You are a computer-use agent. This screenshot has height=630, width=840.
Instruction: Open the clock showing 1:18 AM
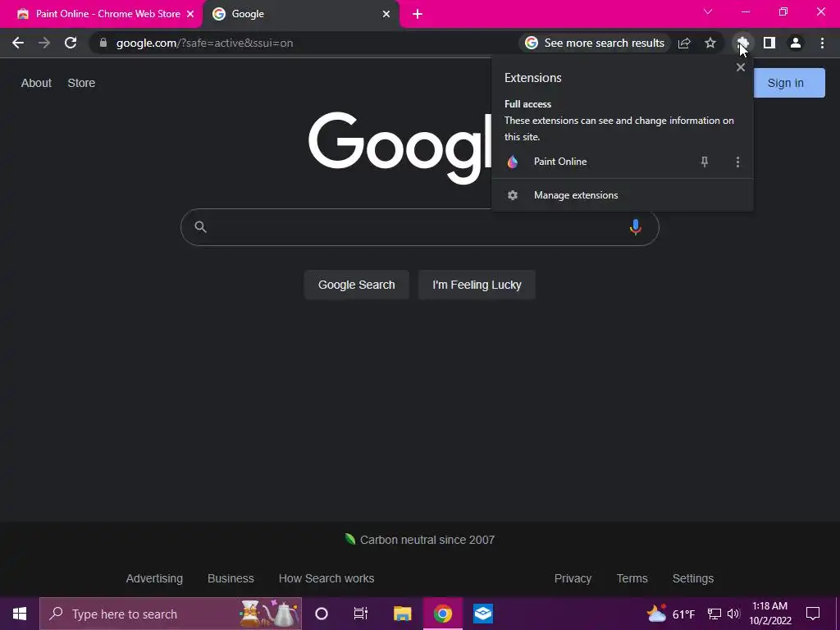point(769,614)
